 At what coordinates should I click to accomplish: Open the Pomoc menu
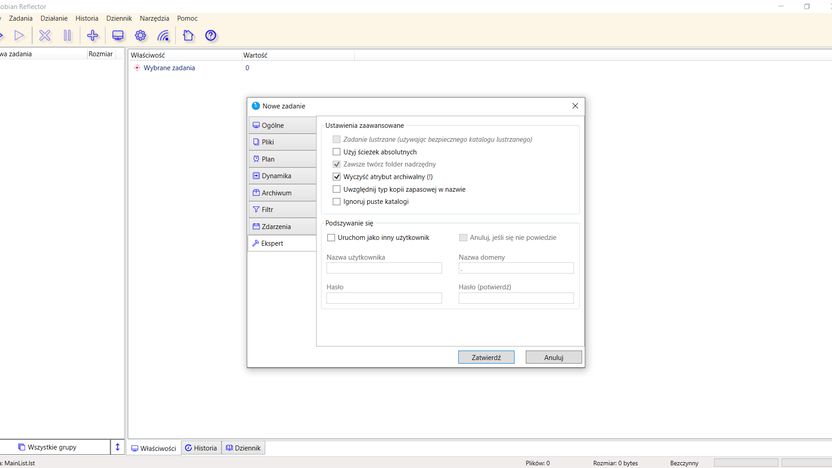tap(187, 18)
